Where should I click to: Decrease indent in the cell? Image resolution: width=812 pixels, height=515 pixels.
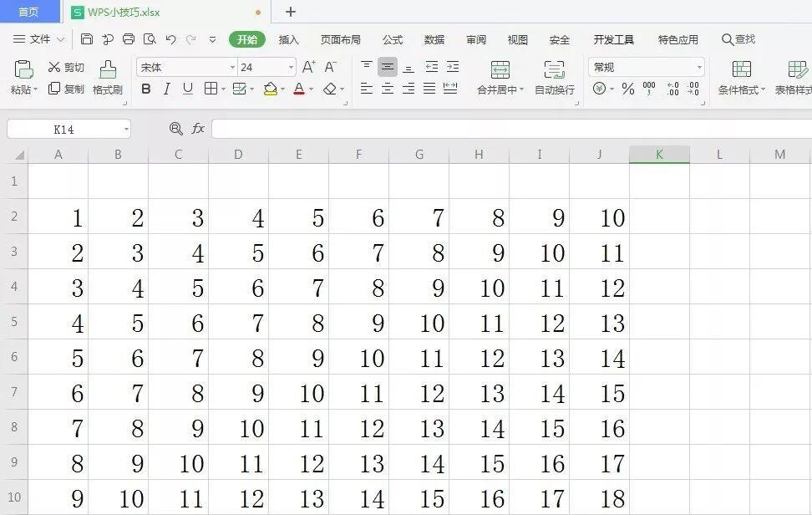[x=431, y=66]
